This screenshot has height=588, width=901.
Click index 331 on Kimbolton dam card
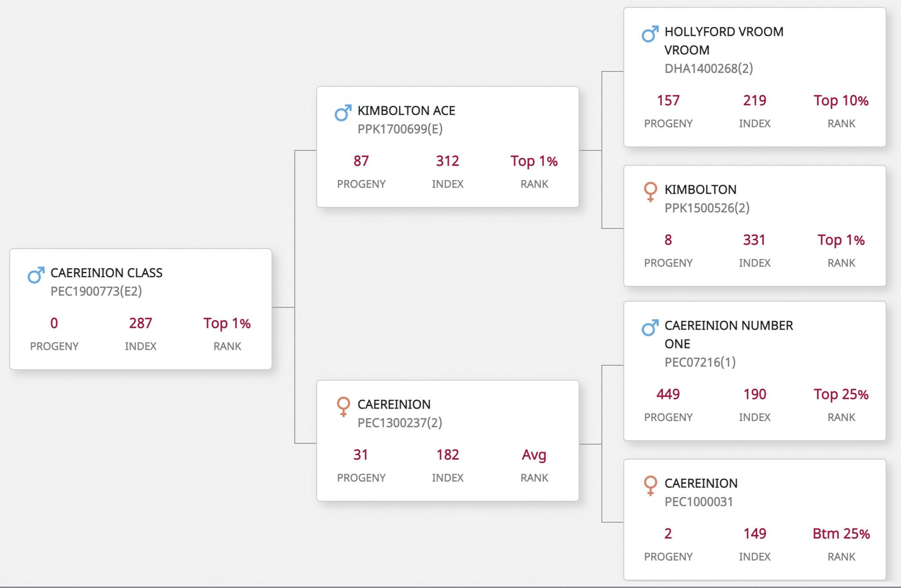click(754, 240)
